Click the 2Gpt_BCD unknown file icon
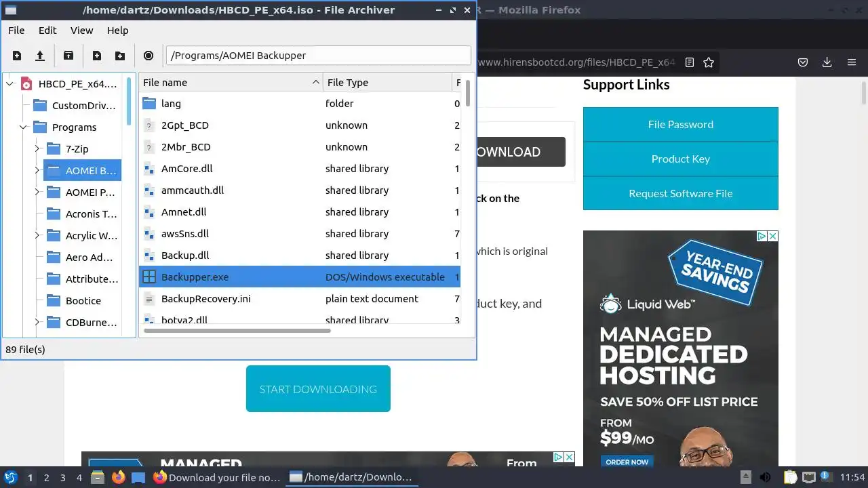This screenshot has width=868, height=488. (x=149, y=125)
